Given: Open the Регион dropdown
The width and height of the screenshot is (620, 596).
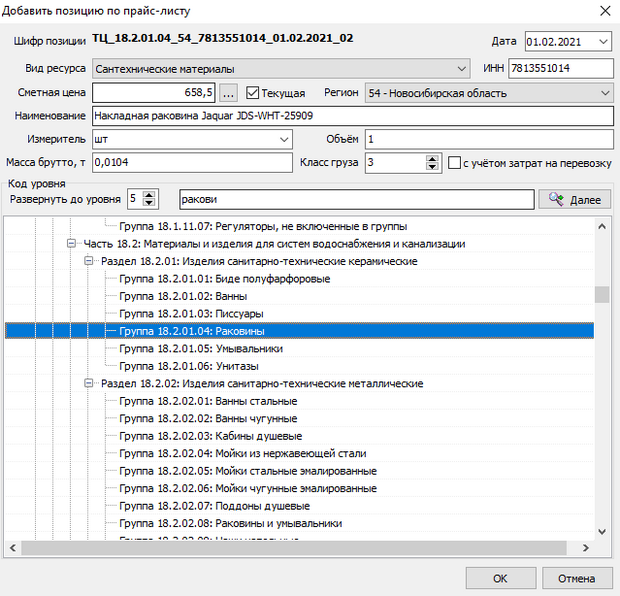Looking at the screenshot, I should [605, 93].
